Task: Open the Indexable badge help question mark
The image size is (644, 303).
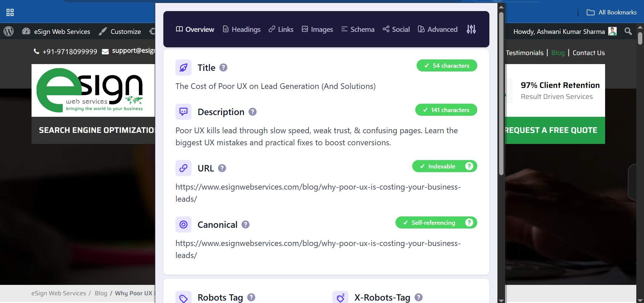Action: [x=469, y=166]
